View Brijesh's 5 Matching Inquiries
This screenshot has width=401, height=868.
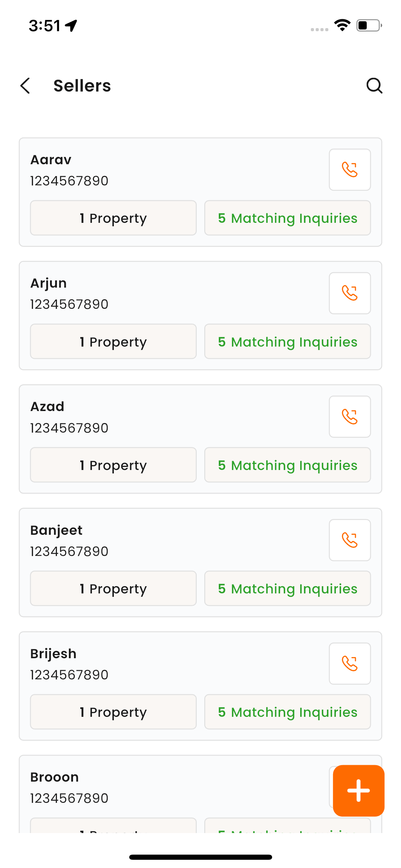(288, 712)
